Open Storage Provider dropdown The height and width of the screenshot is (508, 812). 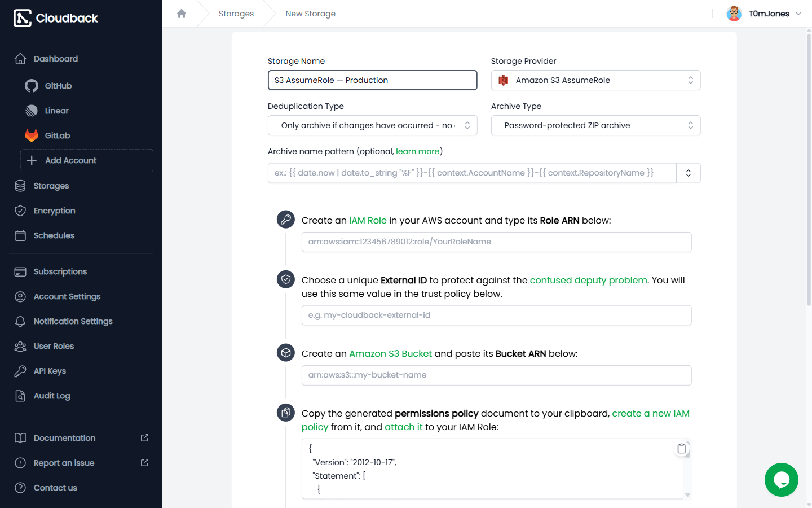(595, 80)
